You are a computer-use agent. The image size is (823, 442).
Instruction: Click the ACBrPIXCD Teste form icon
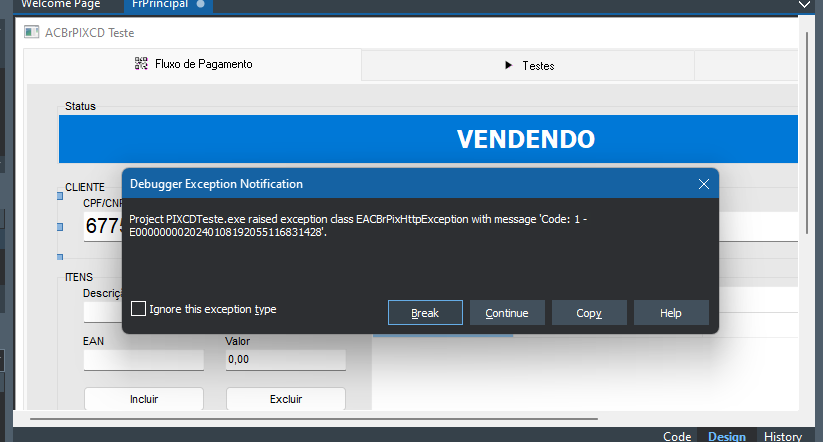point(31,32)
